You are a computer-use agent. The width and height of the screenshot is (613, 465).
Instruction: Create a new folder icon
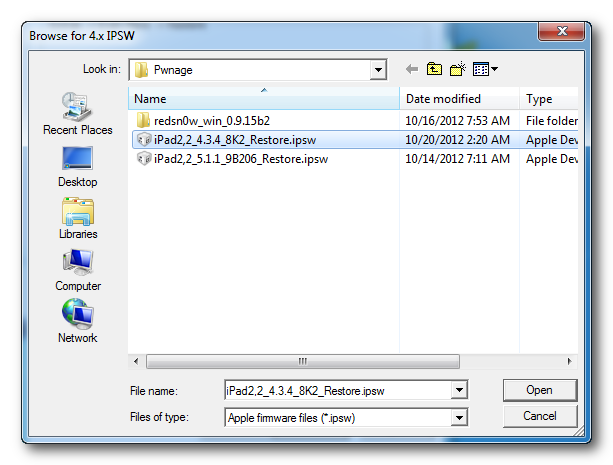pos(457,69)
